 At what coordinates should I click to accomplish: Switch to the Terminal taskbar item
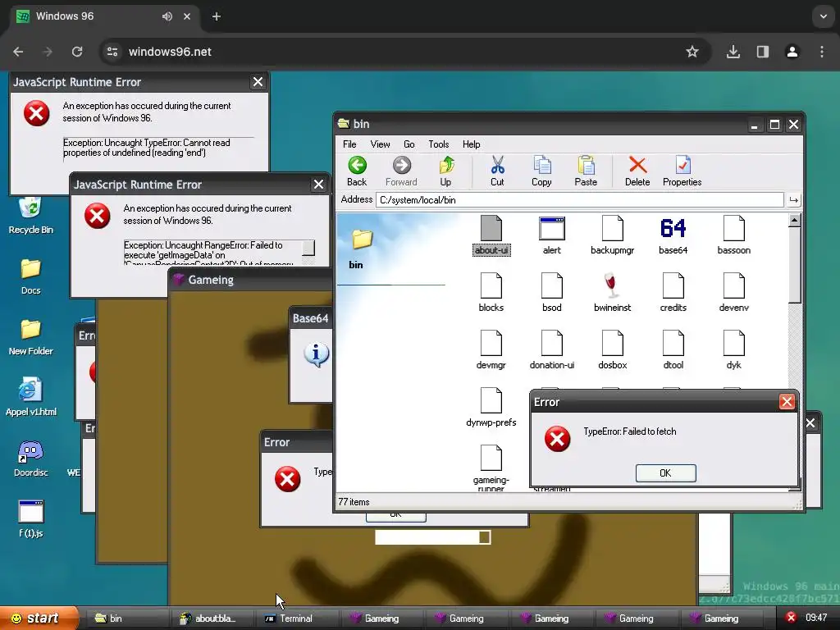point(299,619)
